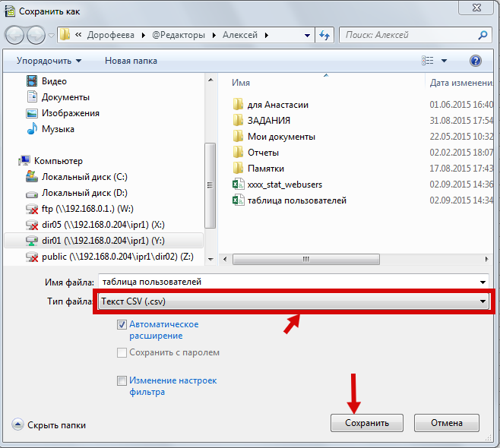Expand the Имя файла history dropdown arrow
Viewport: 500px width, 448px height.
click(482, 282)
